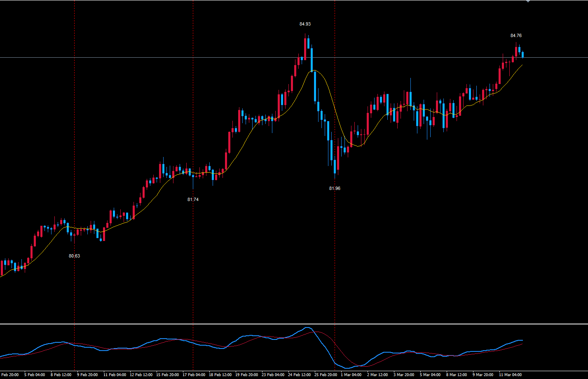Select the 81.96 low price label
Viewport: 588px width, 379px height.
pyautogui.click(x=335, y=188)
